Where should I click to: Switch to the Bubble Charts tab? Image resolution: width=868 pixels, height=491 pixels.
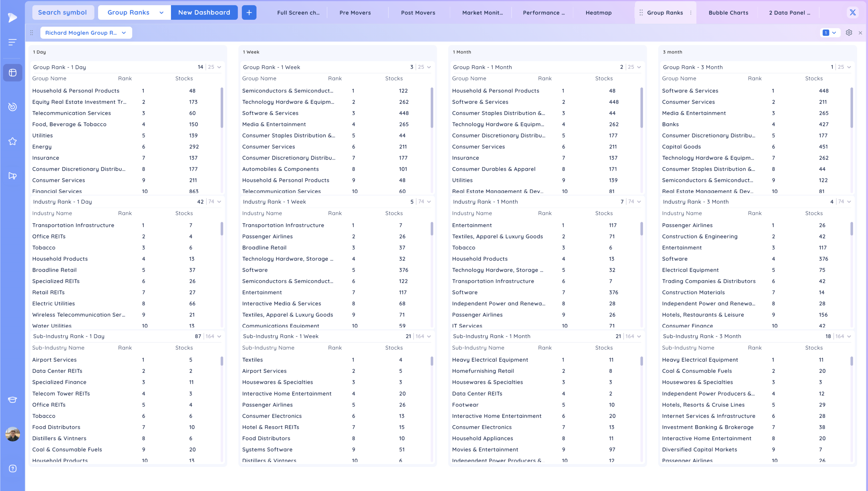tap(728, 13)
